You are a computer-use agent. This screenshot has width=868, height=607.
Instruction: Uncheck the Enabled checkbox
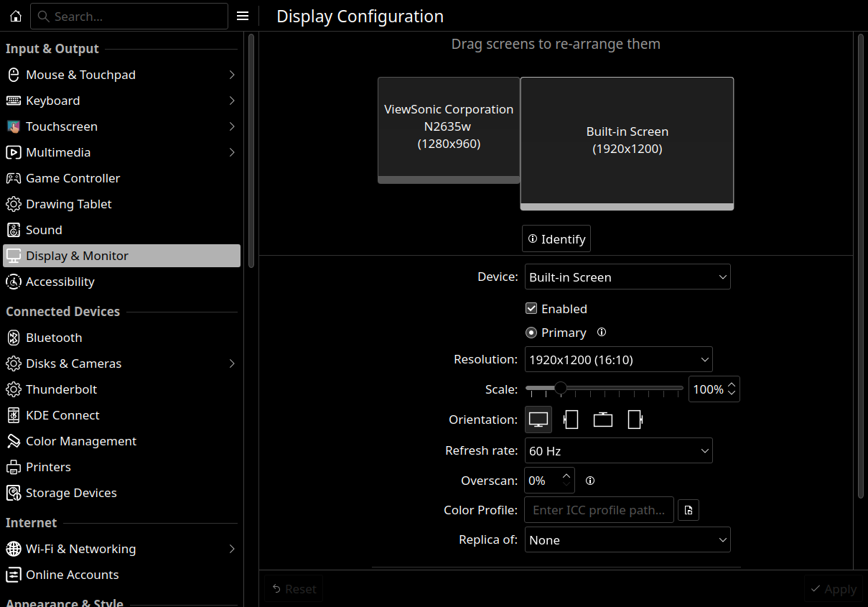pyautogui.click(x=531, y=309)
